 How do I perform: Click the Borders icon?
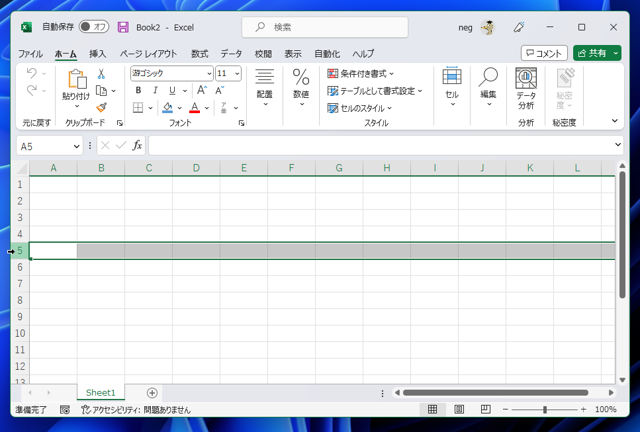point(138,108)
